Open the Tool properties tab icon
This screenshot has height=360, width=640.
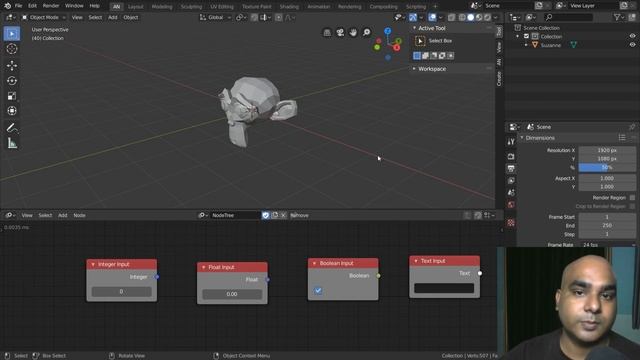(511, 142)
